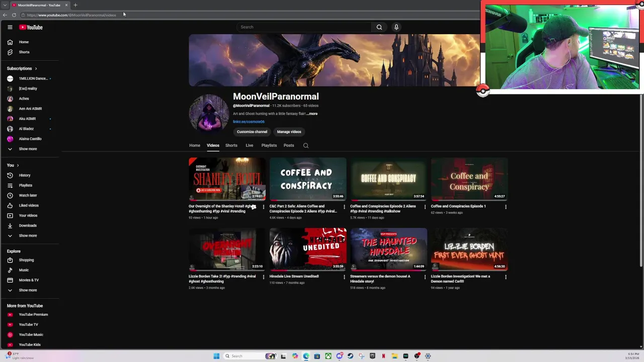Open Windows Start menu
Image resolution: width=644 pixels, height=362 pixels.
tap(216, 356)
